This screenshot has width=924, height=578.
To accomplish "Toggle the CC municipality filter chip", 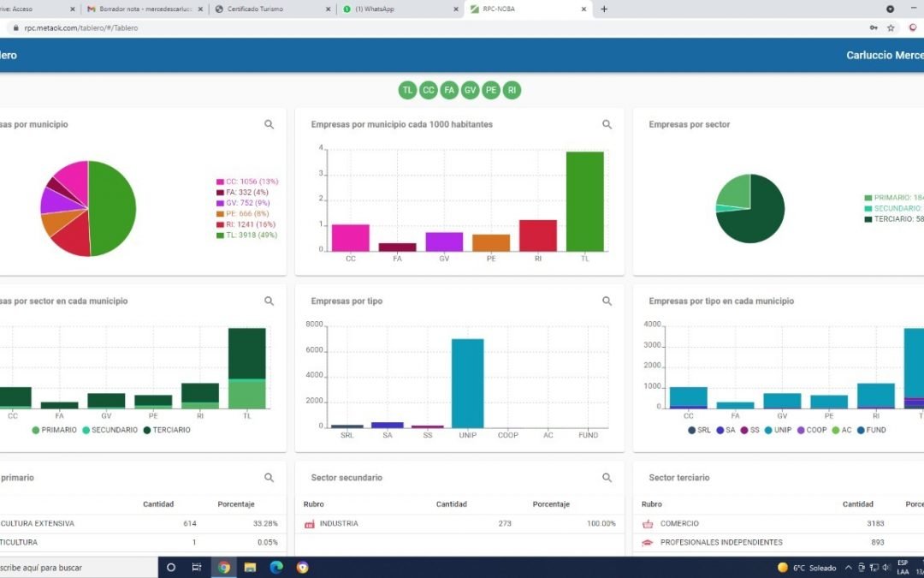I will 429,90.
